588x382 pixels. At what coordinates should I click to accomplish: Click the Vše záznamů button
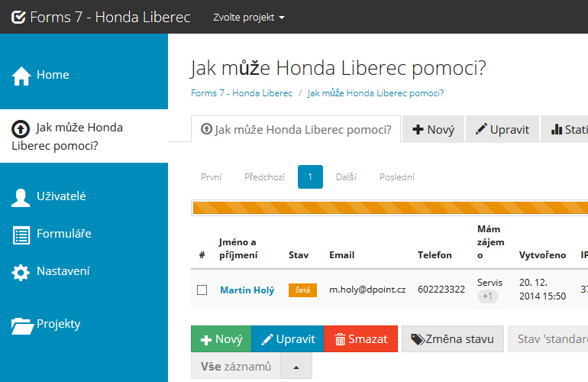(x=236, y=367)
